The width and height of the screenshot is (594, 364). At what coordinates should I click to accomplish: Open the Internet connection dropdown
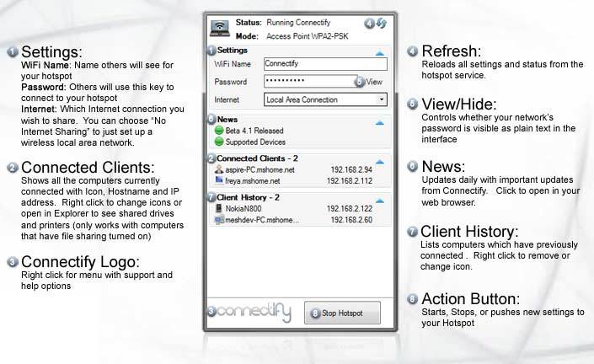click(382, 99)
